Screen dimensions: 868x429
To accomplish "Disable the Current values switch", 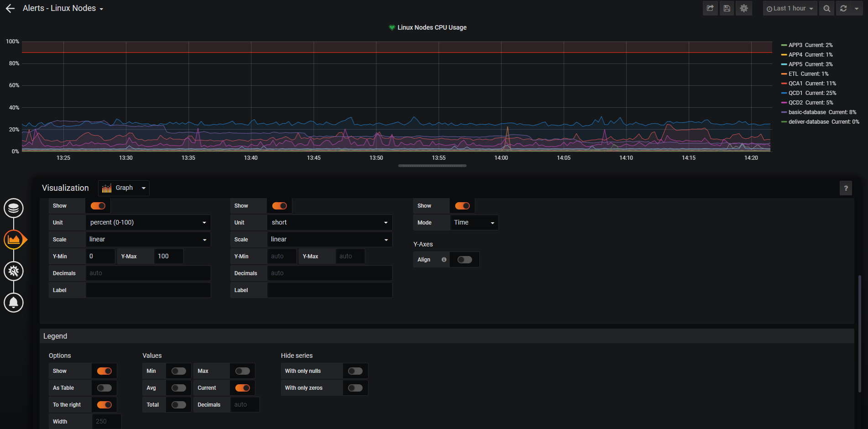I will [243, 388].
